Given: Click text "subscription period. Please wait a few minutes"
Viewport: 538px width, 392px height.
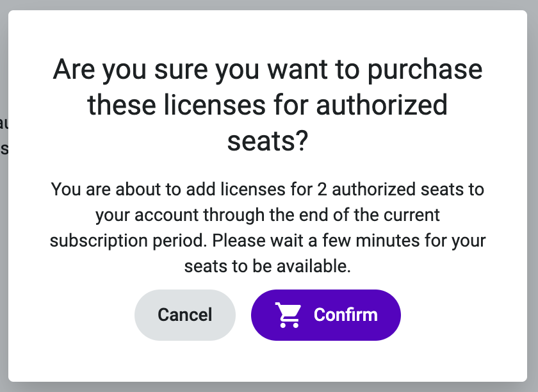Looking at the screenshot, I should click(x=234, y=241).
